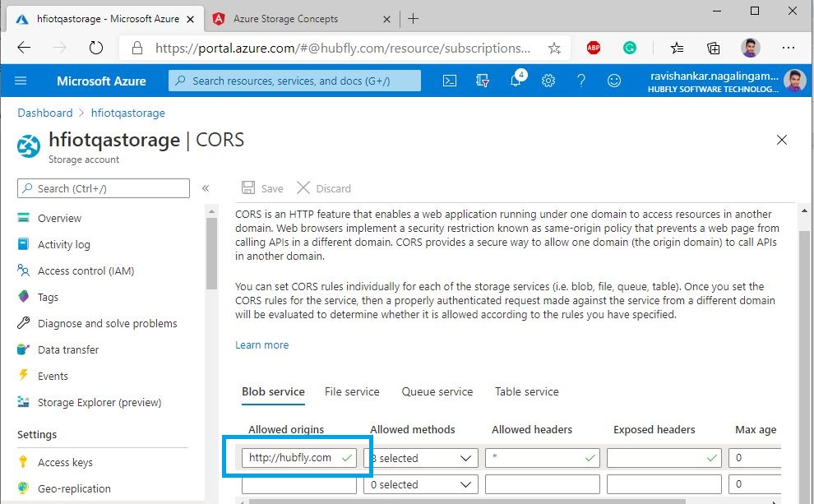Close the CORS blade

coord(782,141)
